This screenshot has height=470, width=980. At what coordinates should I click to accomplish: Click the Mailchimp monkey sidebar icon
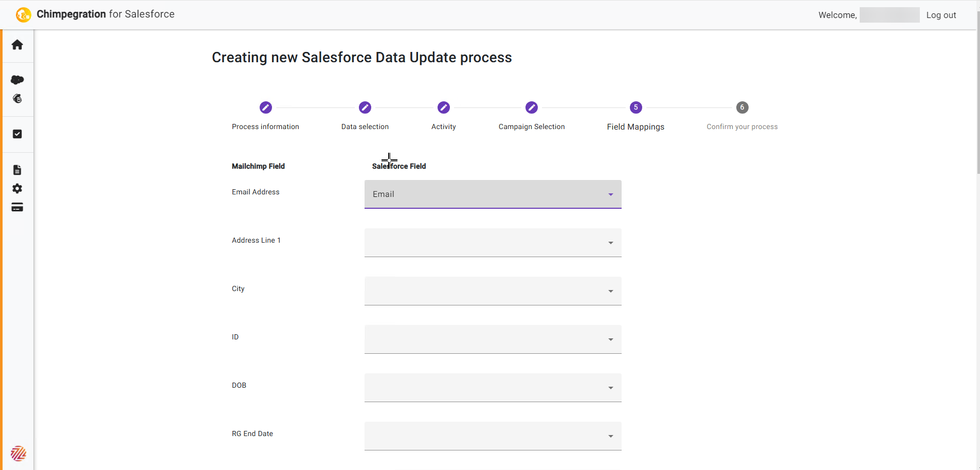pyautogui.click(x=17, y=99)
